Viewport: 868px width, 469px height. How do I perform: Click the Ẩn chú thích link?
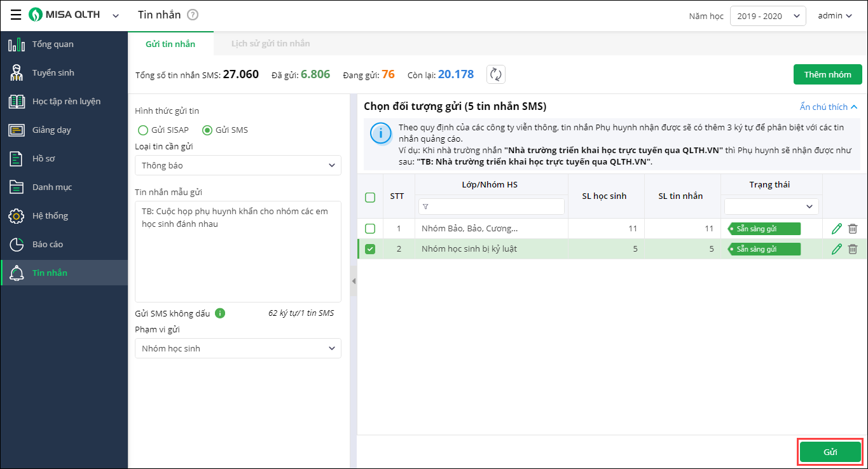(829, 107)
